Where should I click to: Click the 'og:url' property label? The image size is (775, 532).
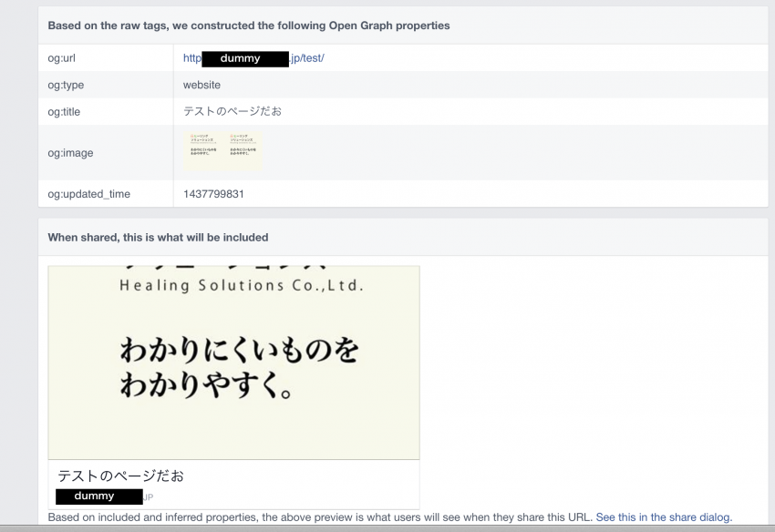[x=62, y=58]
